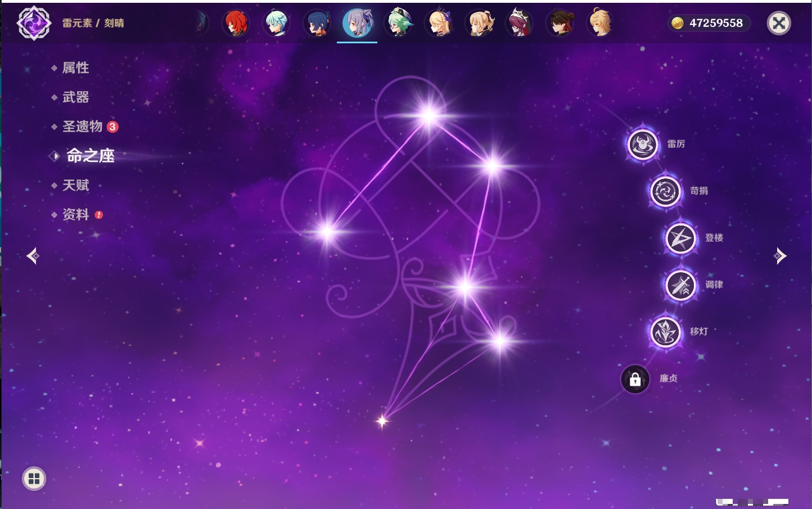Open the 天赋 talents tab
Screen dimensions: 812x509
point(75,185)
